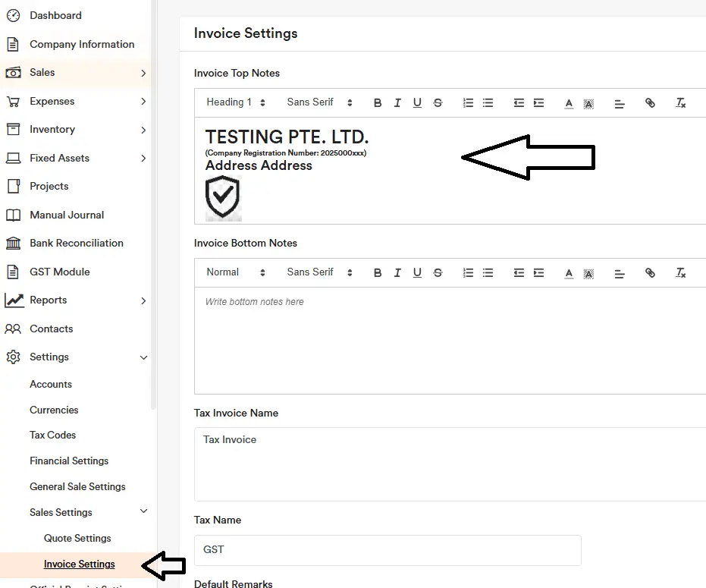706x588 pixels.
Task: Toggle bold in Invoice Top Notes toolbar
Action: (x=378, y=103)
